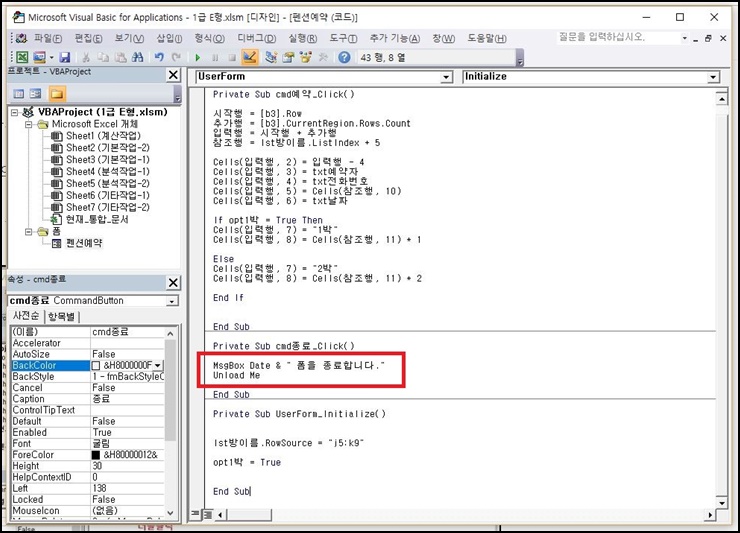
Task: Click the Redo toolbar icon
Action: pyautogui.click(x=176, y=57)
